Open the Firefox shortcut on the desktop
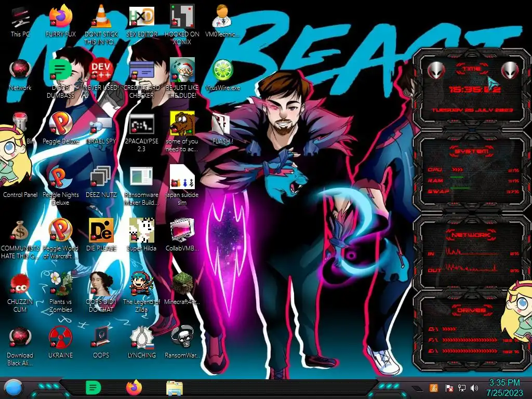This screenshot has height=399, width=532. tap(61, 21)
